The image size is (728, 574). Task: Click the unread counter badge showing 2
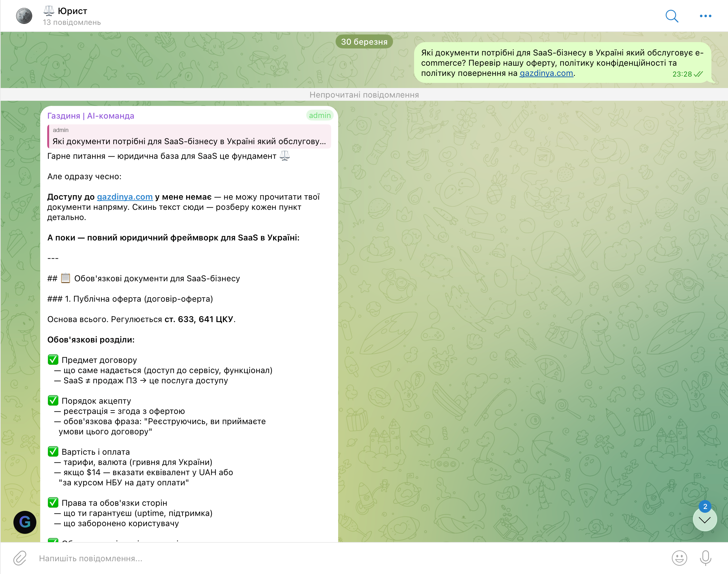coord(705,506)
